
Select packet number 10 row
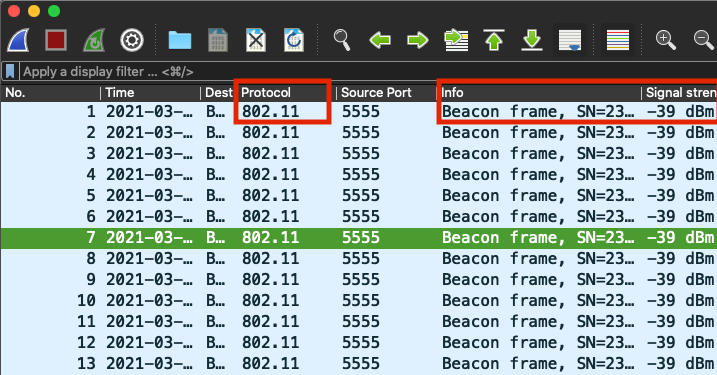pos(358,301)
